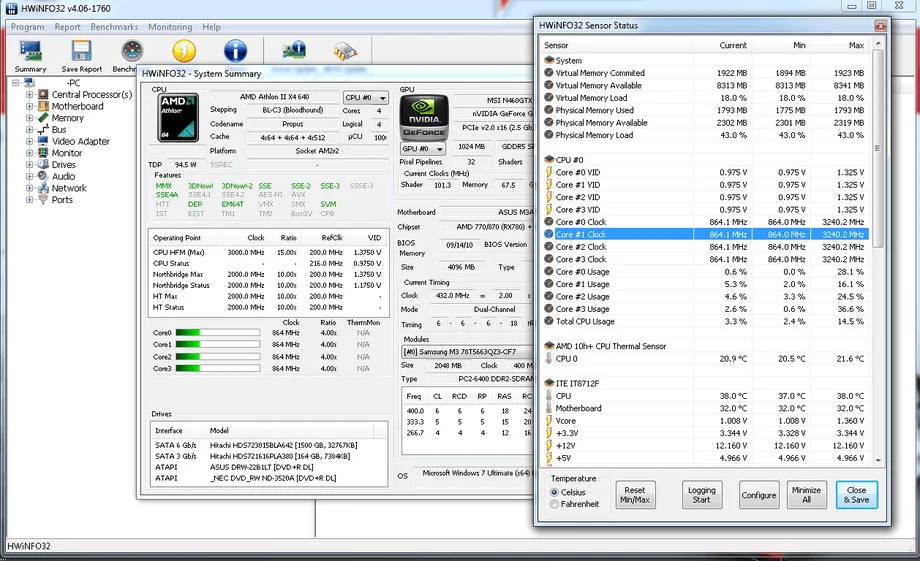Open the Configure button in Sensor Status
This screenshot has height=561, width=920.
pyautogui.click(x=759, y=495)
